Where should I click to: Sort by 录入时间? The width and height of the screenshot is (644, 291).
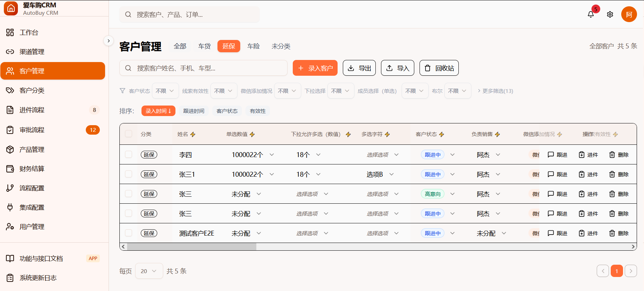click(158, 111)
